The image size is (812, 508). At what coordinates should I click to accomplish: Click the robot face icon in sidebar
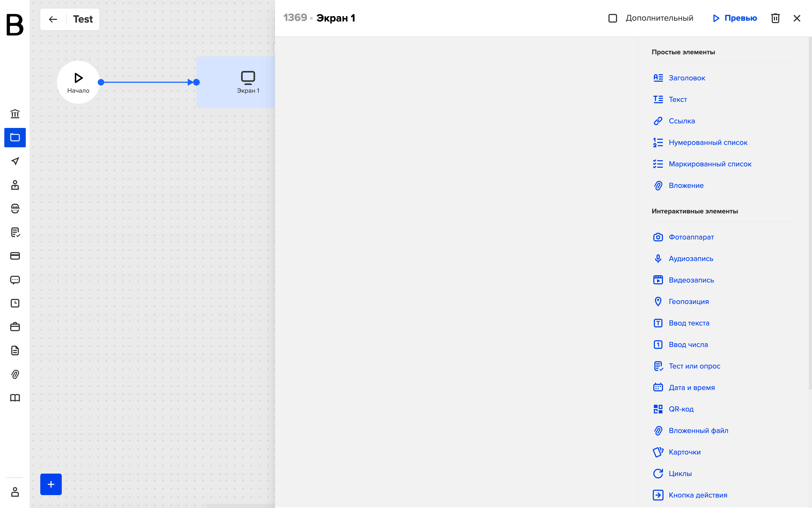click(x=15, y=209)
